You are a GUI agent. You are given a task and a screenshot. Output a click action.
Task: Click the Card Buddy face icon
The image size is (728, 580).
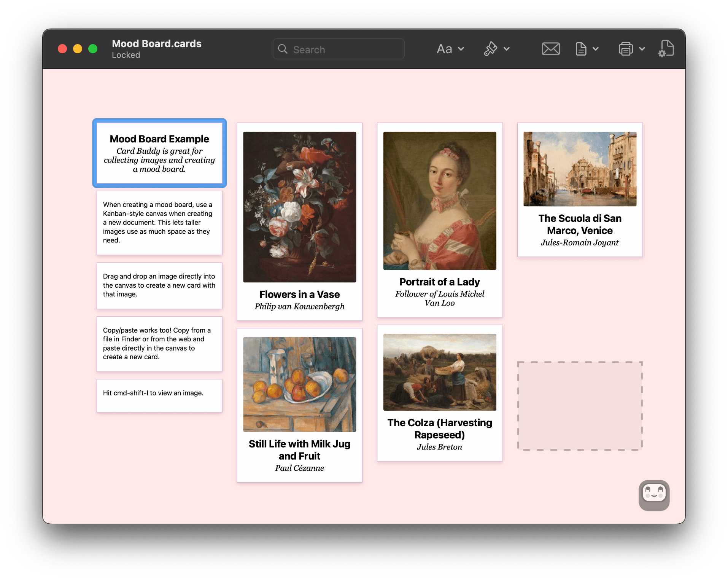click(654, 495)
